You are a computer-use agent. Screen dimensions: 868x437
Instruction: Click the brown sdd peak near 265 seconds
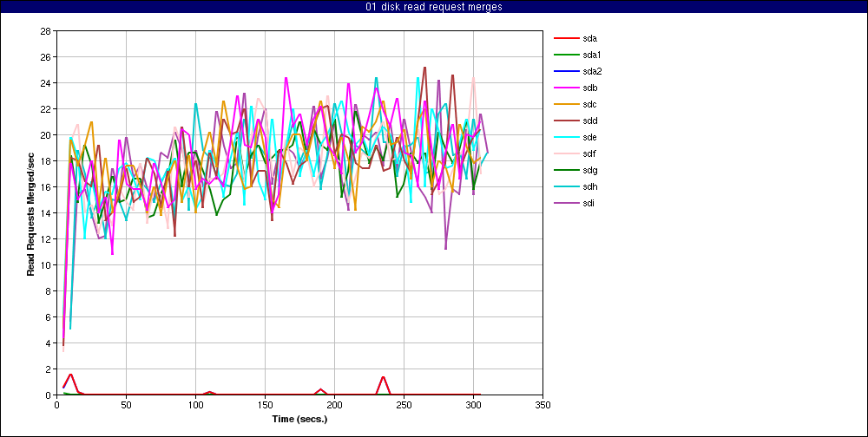tap(424, 68)
